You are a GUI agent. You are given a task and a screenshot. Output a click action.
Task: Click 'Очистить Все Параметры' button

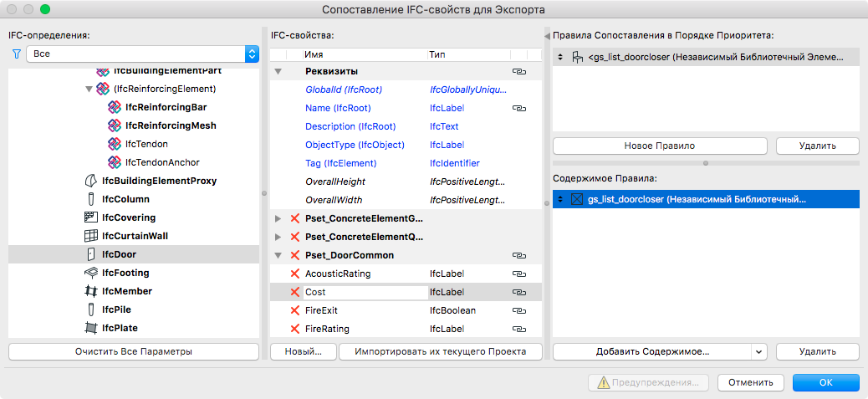(x=133, y=351)
